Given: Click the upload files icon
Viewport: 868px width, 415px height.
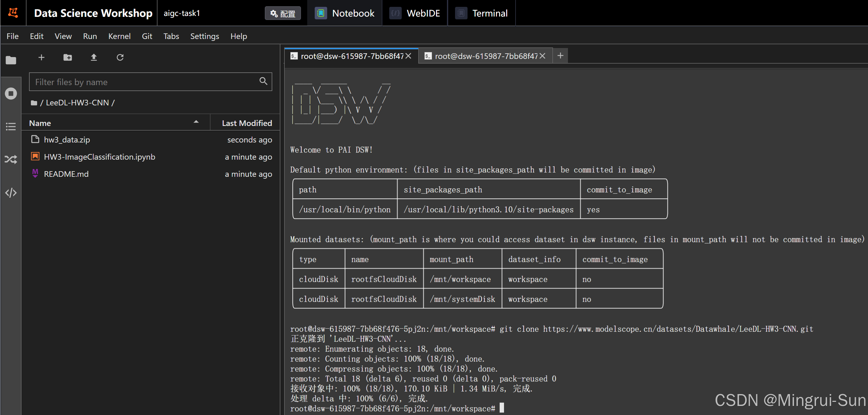Looking at the screenshot, I should pos(94,57).
